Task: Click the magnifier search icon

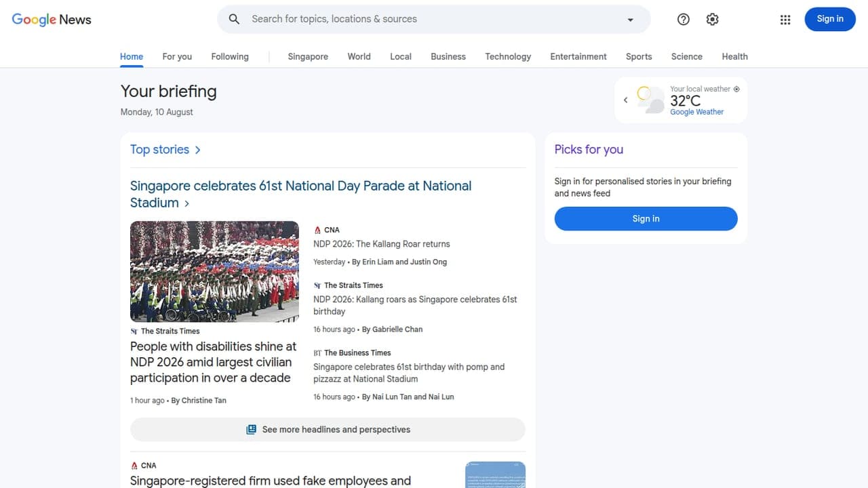Action: click(234, 19)
